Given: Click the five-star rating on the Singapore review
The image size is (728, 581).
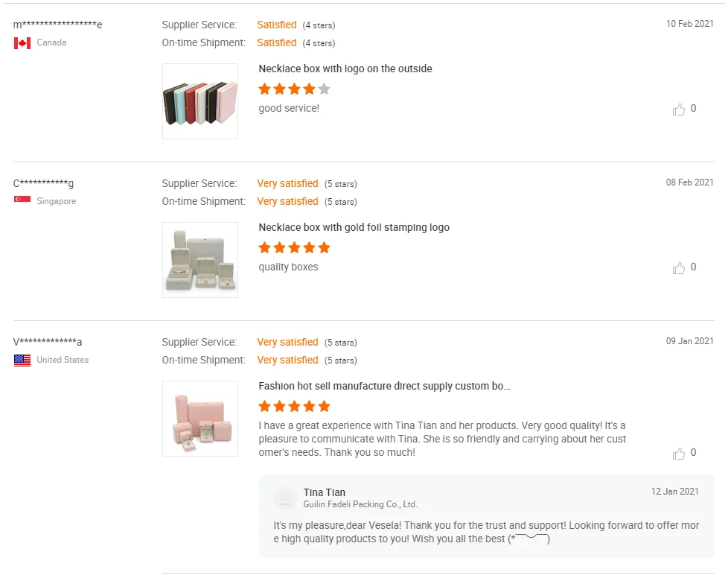Looking at the screenshot, I should click(294, 248).
